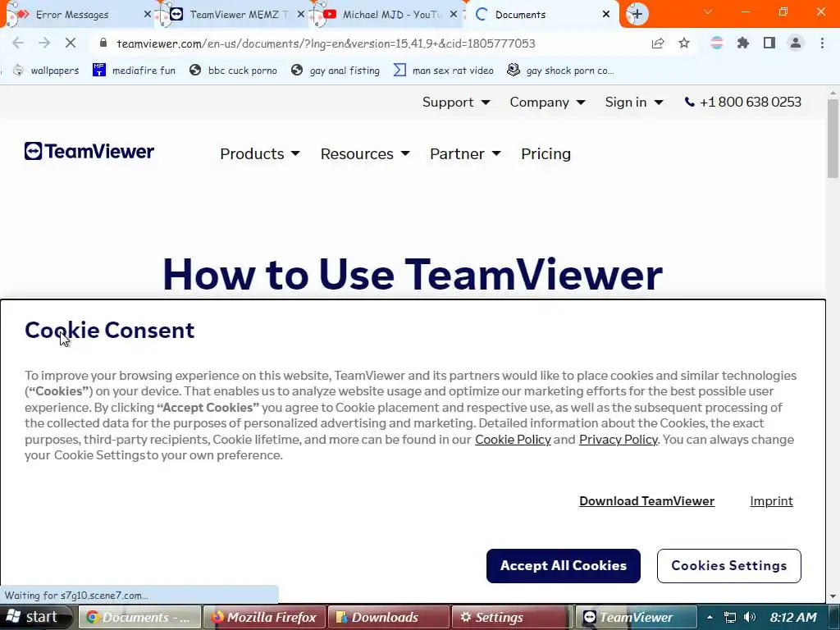
Task: Open the tab search chevron
Action: [x=708, y=11]
